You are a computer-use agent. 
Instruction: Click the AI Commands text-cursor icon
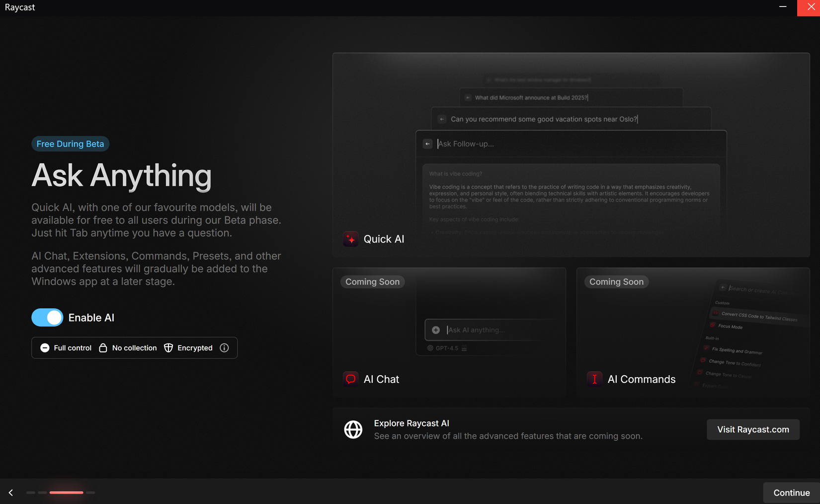(594, 379)
